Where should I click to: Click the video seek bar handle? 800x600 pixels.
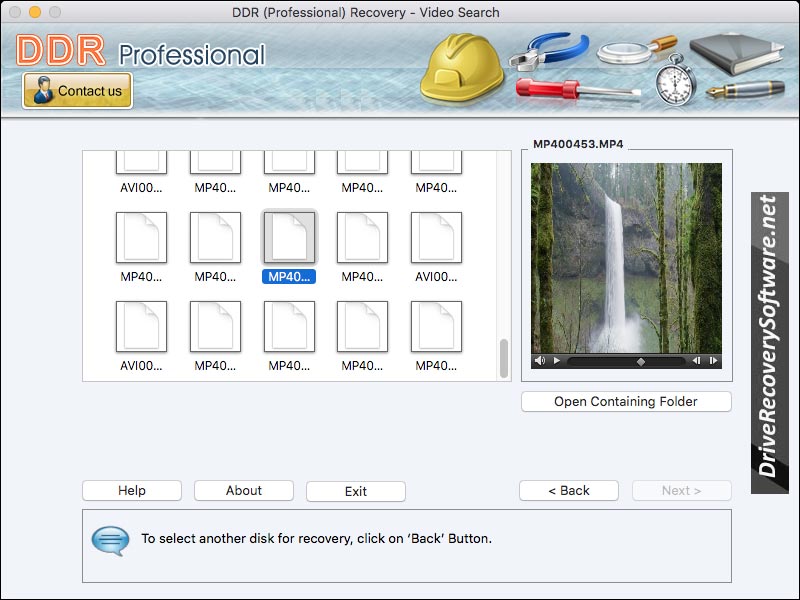point(641,361)
